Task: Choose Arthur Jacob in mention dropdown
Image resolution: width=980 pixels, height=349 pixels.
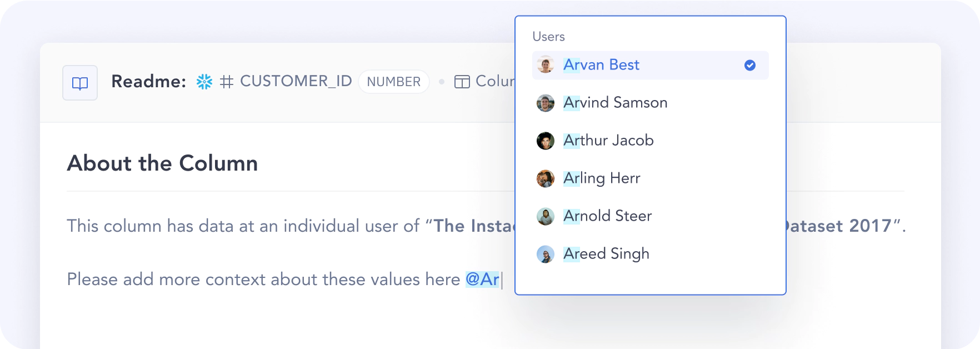Action: pos(608,141)
